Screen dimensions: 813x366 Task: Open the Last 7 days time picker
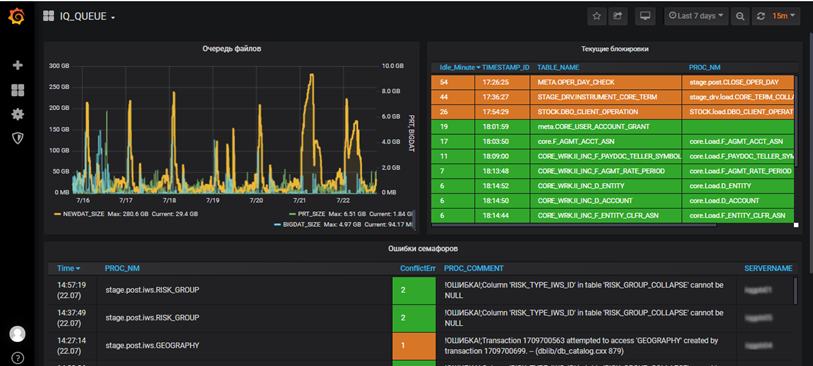point(696,16)
